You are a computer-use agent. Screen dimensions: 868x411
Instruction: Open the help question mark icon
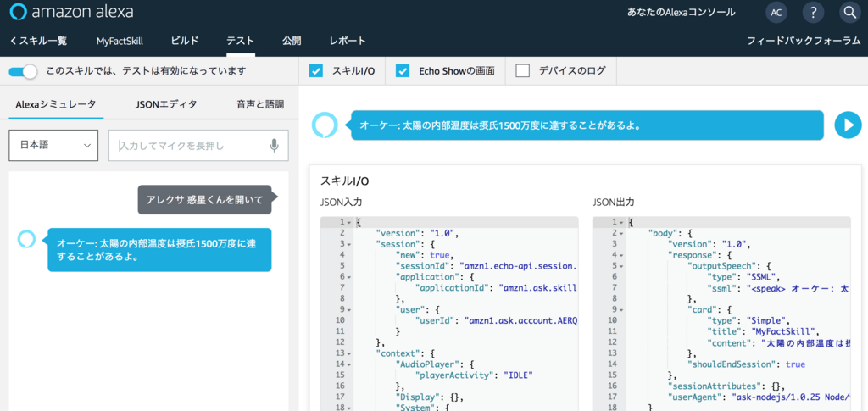pyautogui.click(x=813, y=12)
